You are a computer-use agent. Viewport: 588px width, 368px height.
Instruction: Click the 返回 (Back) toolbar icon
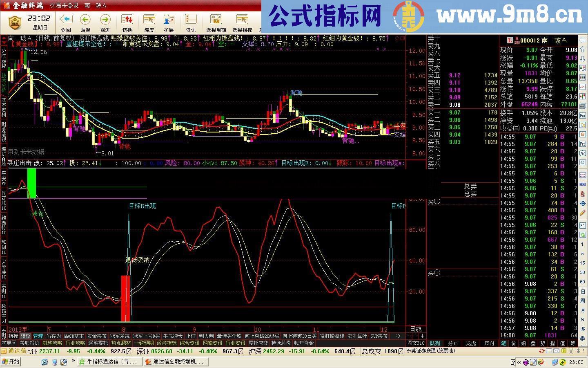[65, 19]
